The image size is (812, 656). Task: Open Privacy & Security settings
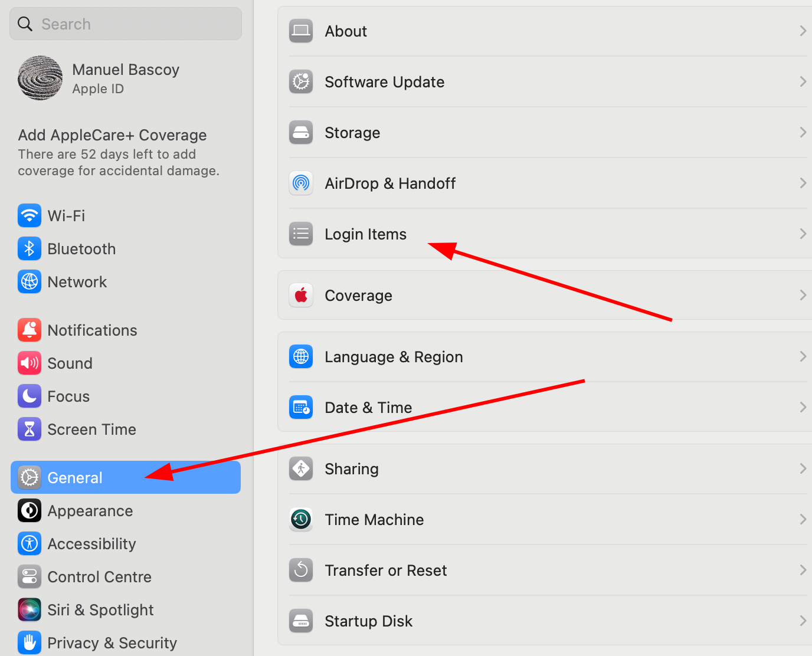click(112, 643)
